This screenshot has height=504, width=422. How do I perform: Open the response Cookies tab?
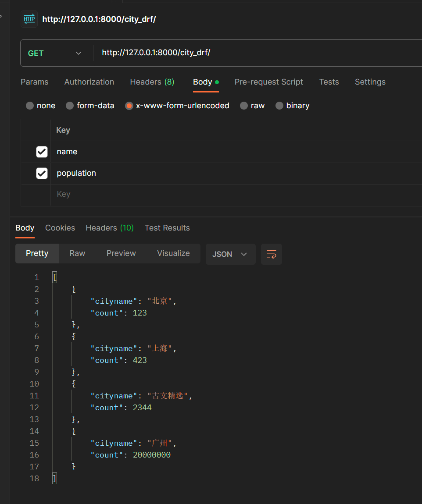coord(60,227)
